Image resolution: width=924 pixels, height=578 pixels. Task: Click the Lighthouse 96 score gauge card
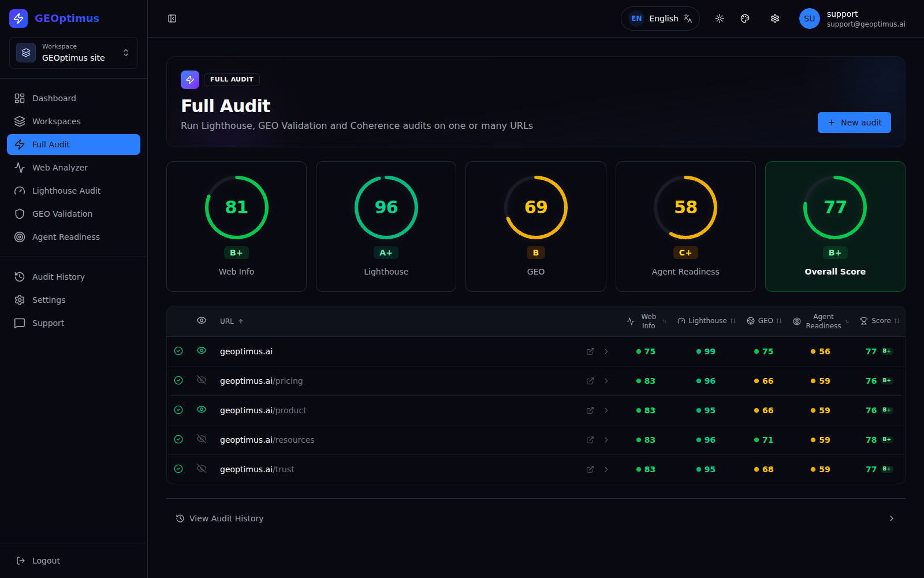coord(386,227)
